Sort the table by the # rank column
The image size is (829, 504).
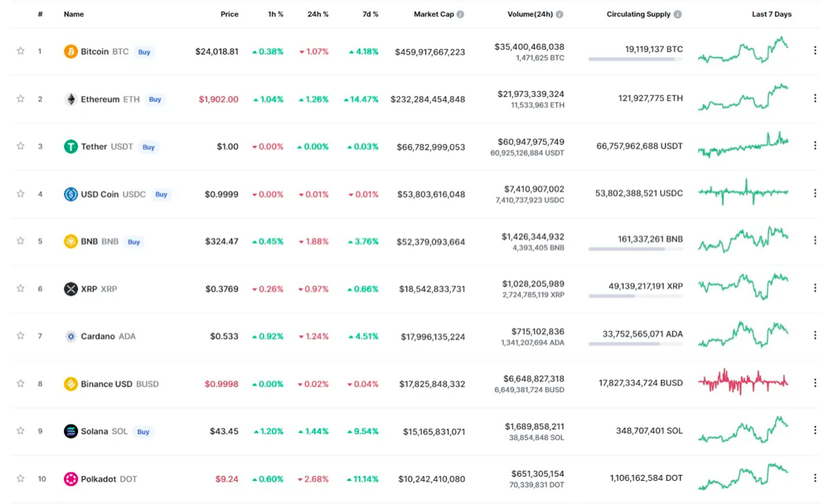coord(40,14)
